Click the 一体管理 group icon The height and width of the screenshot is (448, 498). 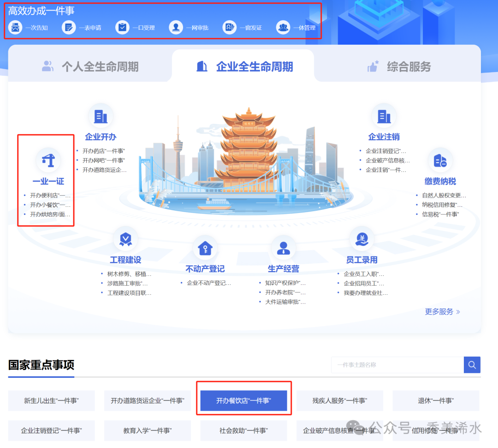tap(283, 27)
